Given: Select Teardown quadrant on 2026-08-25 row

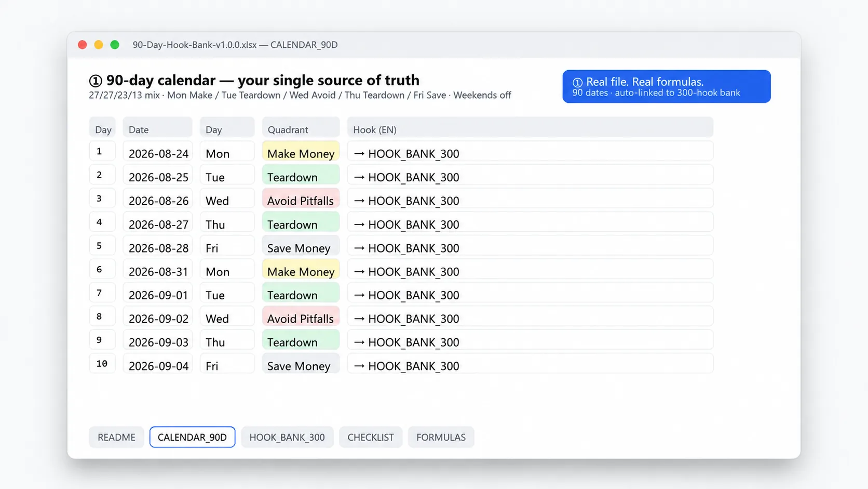Looking at the screenshot, I should pyautogui.click(x=301, y=175).
